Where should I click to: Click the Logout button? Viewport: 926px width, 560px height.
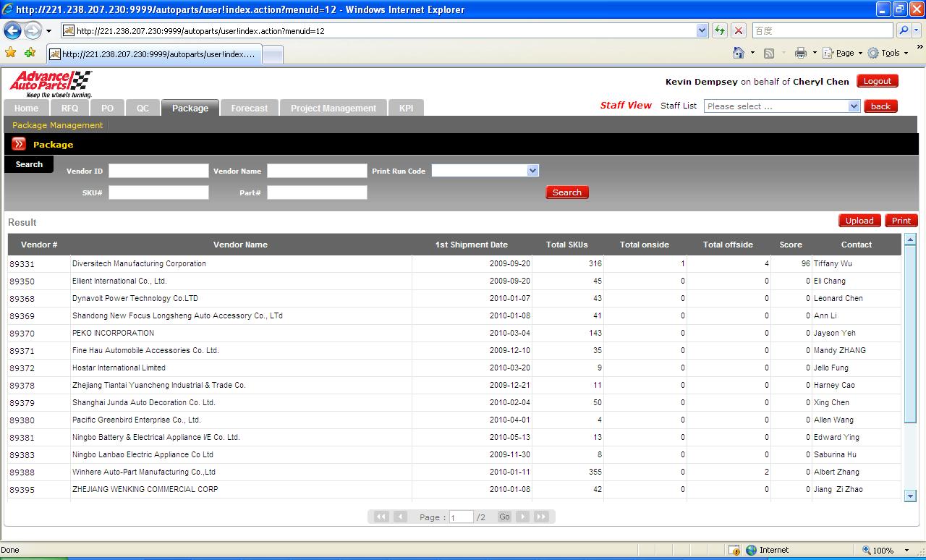[877, 81]
